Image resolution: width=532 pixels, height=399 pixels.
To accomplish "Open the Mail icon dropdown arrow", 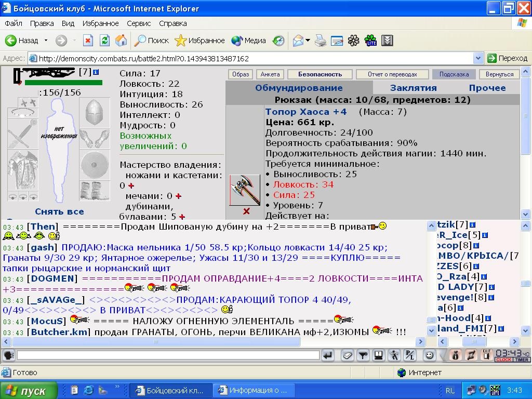I will 308,41.
